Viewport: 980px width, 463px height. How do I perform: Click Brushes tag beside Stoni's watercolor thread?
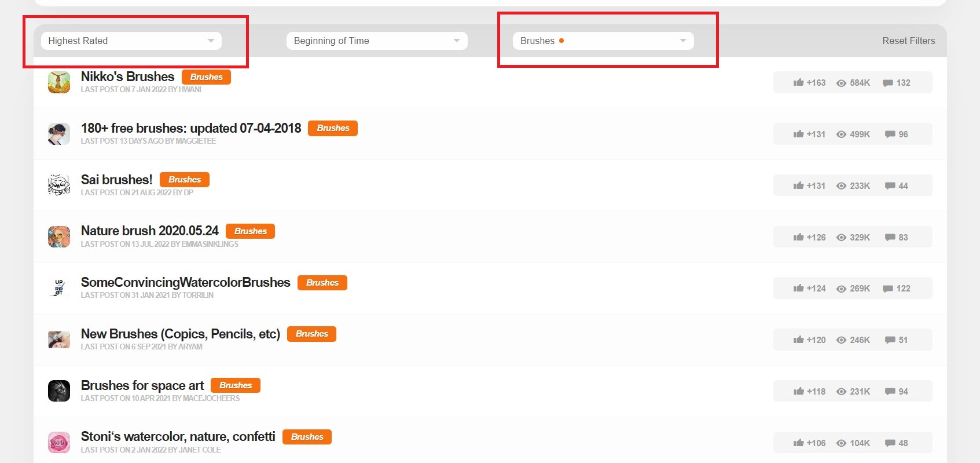pyautogui.click(x=307, y=437)
